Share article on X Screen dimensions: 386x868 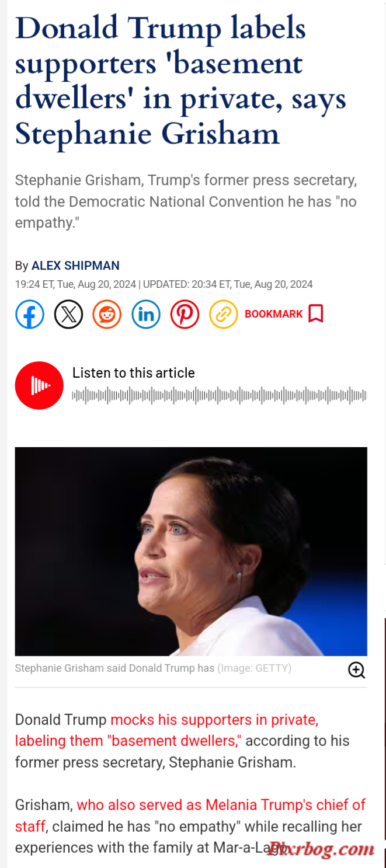coord(68,314)
